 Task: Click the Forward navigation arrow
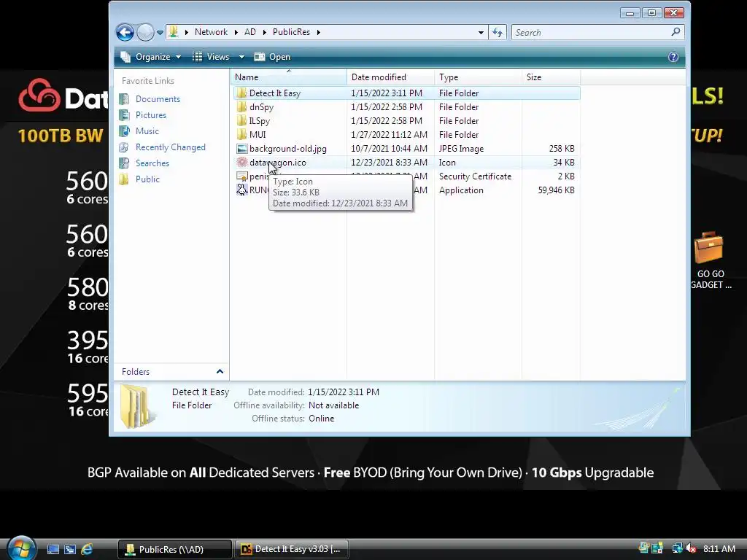click(x=145, y=32)
